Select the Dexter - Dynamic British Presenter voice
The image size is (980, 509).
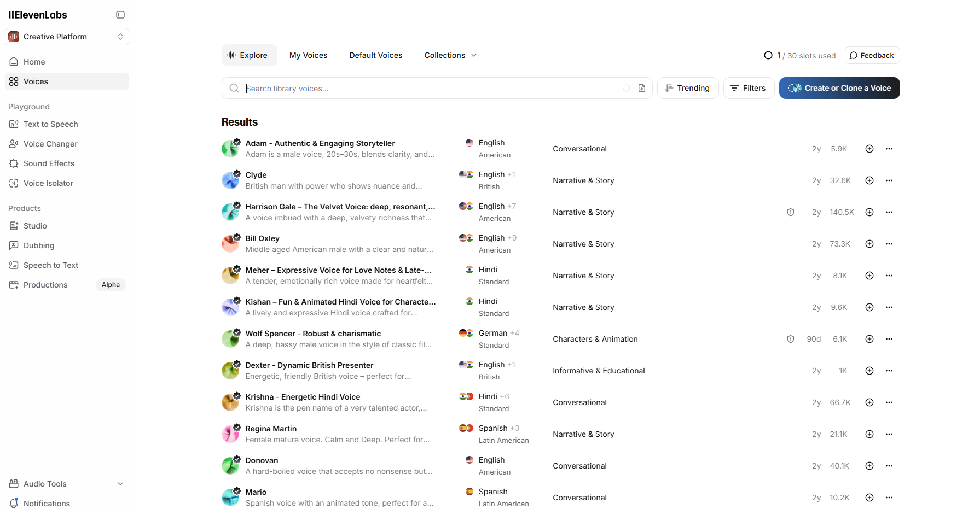(x=309, y=365)
